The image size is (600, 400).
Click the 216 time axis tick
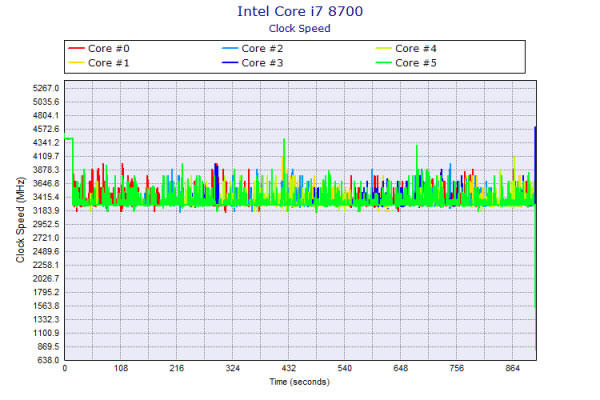coord(177,368)
